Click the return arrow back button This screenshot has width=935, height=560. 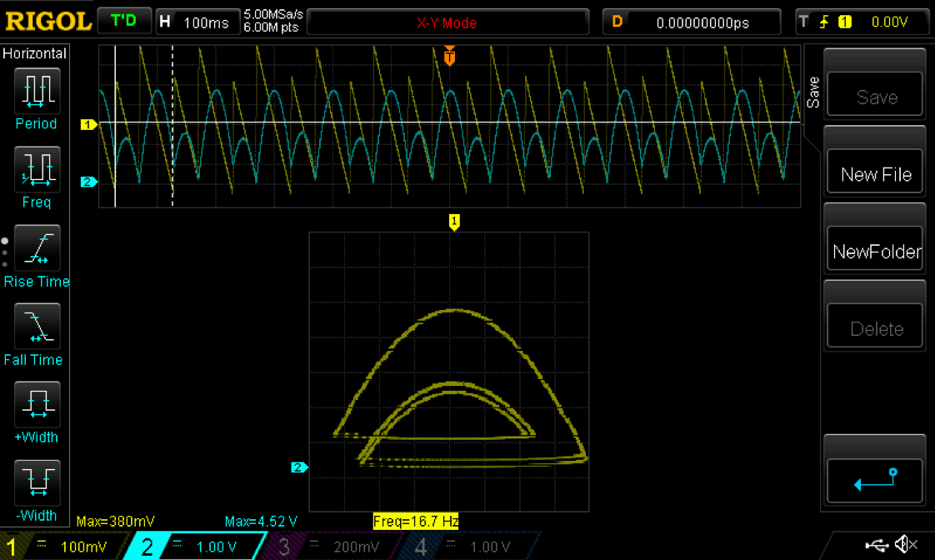pyautogui.click(x=875, y=481)
